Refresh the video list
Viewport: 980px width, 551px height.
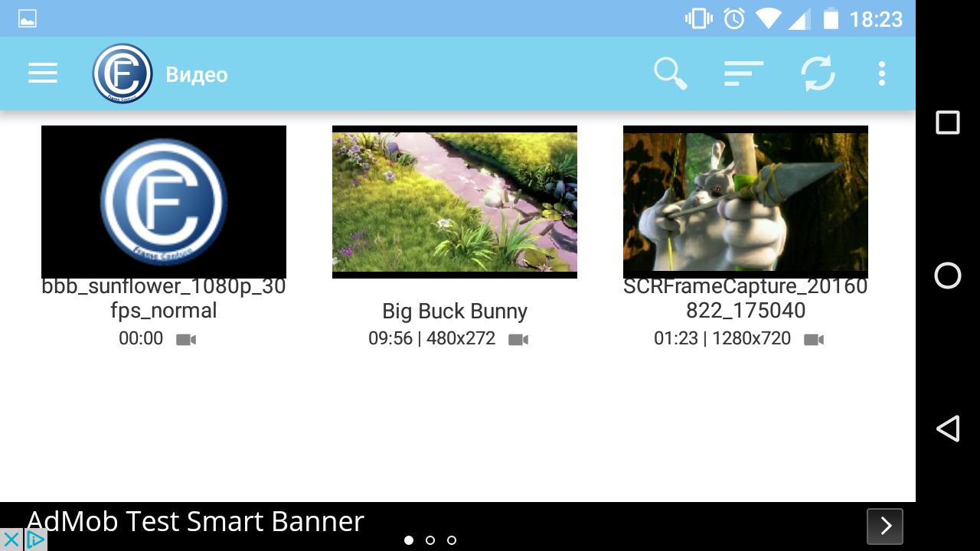tap(818, 73)
